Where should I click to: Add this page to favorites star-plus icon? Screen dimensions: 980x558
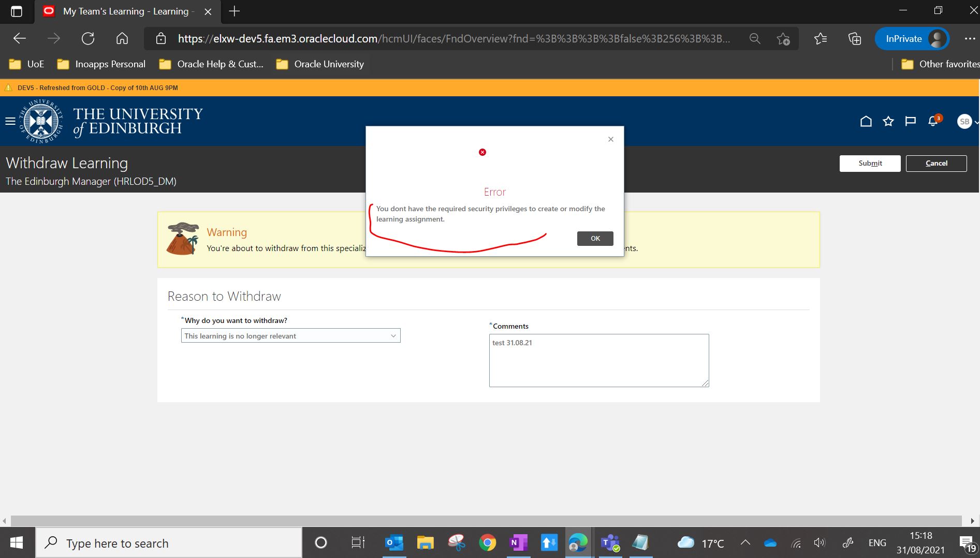tap(783, 38)
